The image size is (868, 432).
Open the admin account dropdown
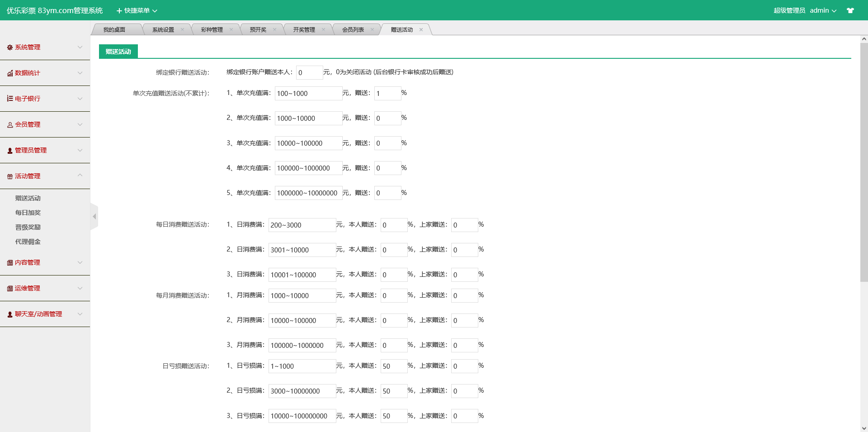coord(823,10)
